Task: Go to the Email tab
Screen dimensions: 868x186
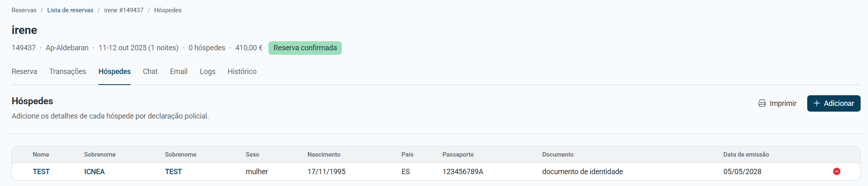Action: point(179,72)
